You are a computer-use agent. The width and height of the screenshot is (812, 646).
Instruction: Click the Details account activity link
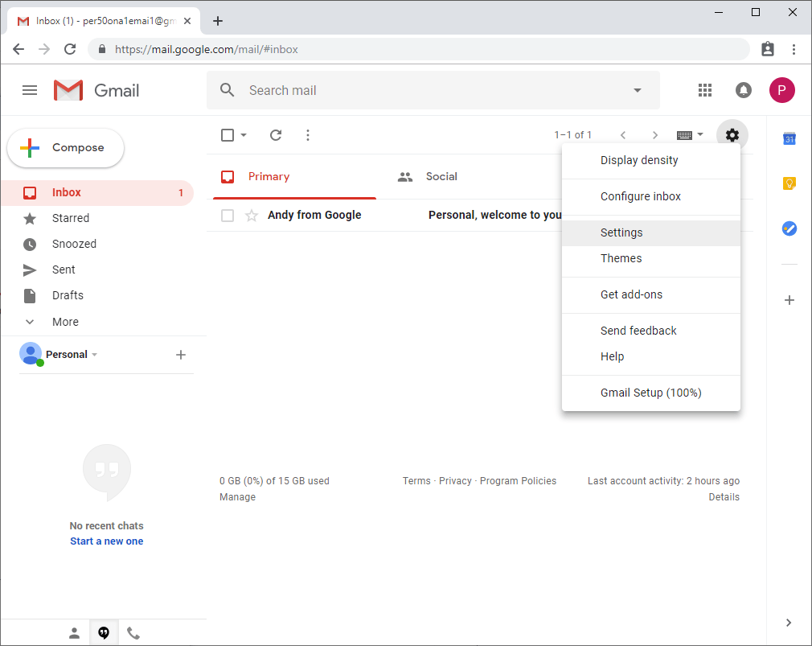(724, 497)
